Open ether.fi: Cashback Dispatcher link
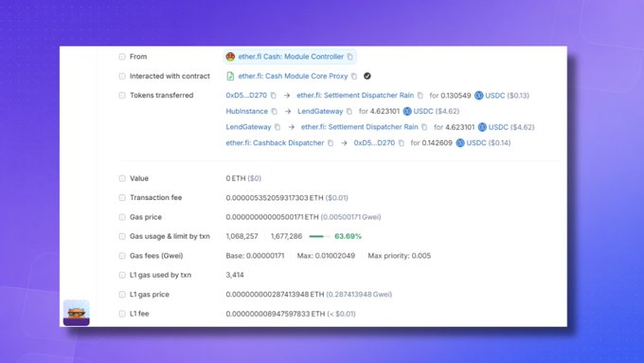644x363 pixels. coord(275,143)
